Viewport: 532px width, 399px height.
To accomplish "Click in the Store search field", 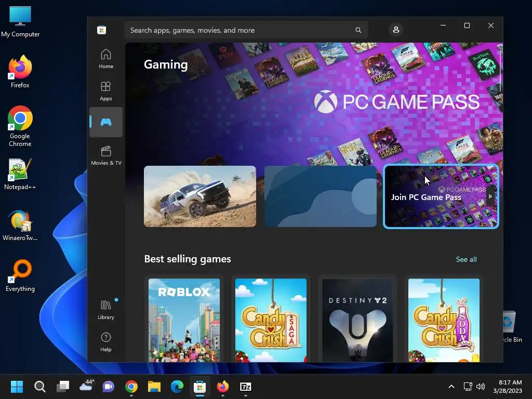I will point(246,30).
